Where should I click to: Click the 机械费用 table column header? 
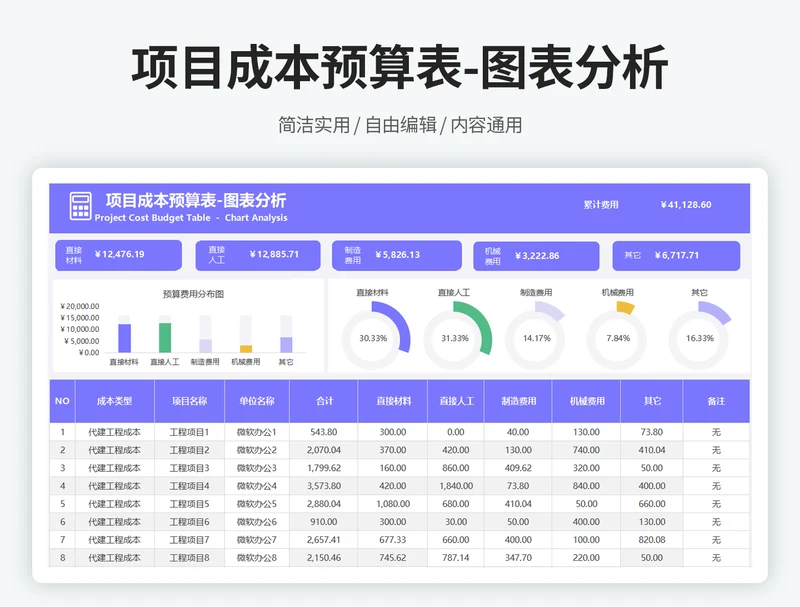pos(587,401)
